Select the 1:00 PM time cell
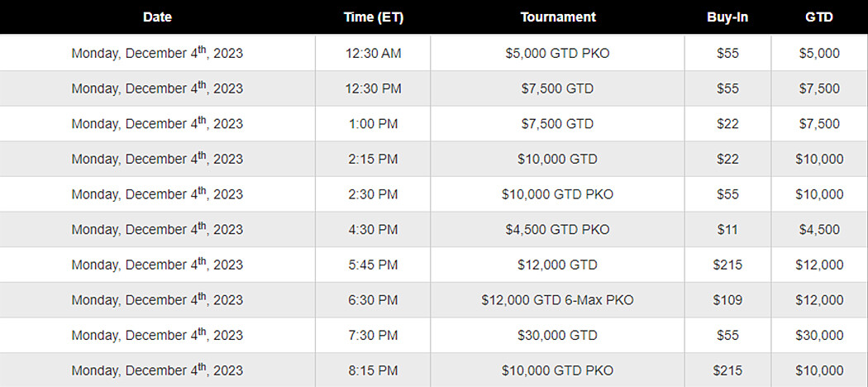The height and width of the screenshot is (387, 868). [x=373, y=124]
